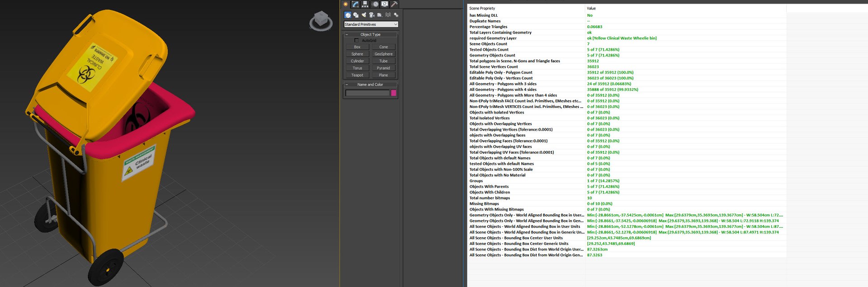Select the Helpers category icon
Viewport: 868px width, 287px height.
pos(380,15)
